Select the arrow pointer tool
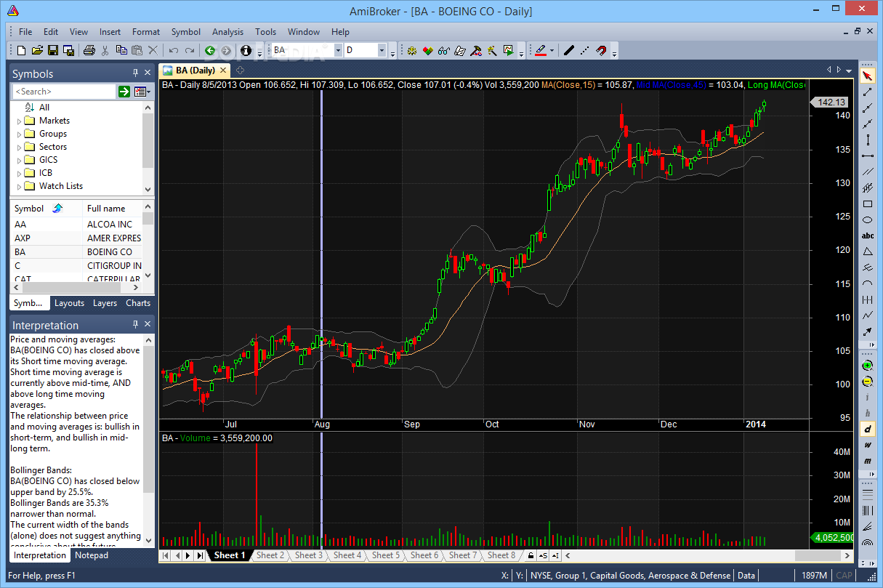Viewport: 883px width, 588px height. [x=867, y=75]
